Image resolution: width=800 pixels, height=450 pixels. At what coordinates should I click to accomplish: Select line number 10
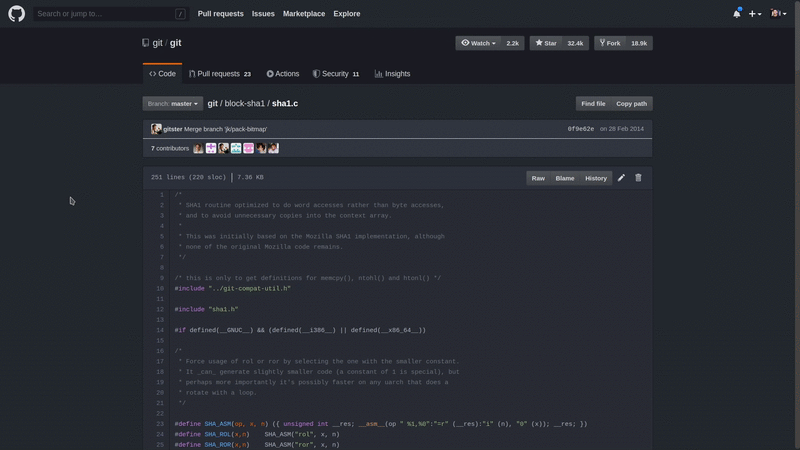tap(160, 289)
